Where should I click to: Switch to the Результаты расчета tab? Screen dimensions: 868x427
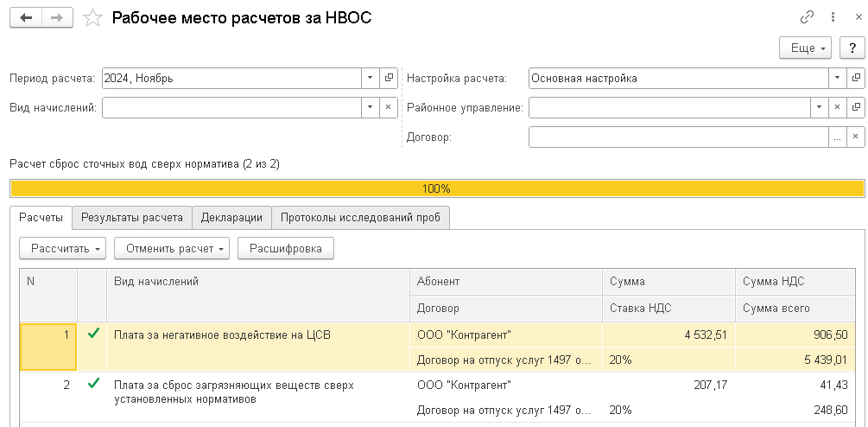131,218
